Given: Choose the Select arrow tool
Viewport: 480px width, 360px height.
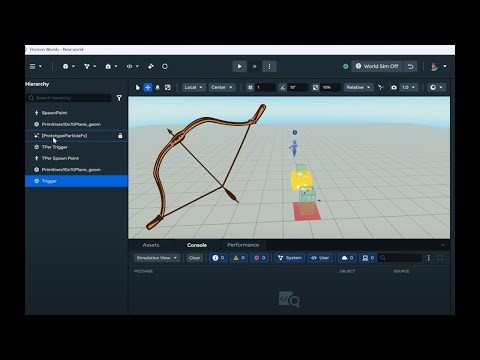Looking at the screenshot, I should [x=138, y=87].
